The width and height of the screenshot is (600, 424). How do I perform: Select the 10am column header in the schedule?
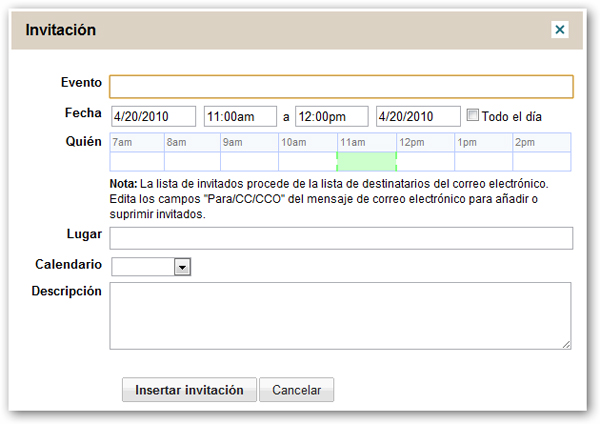[308, 142]
